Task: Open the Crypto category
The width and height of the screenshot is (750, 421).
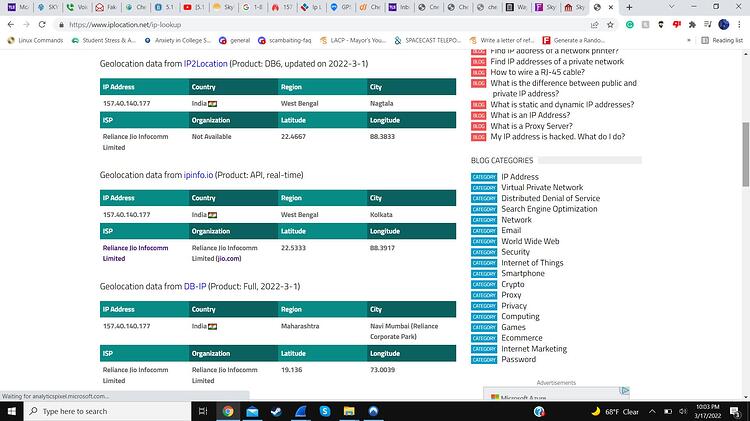Action: (512, 284)
